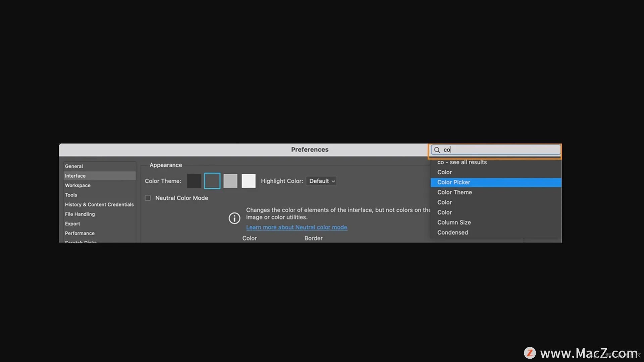
Task: Select the darkest color theme swatch
Action: point(194,181)
